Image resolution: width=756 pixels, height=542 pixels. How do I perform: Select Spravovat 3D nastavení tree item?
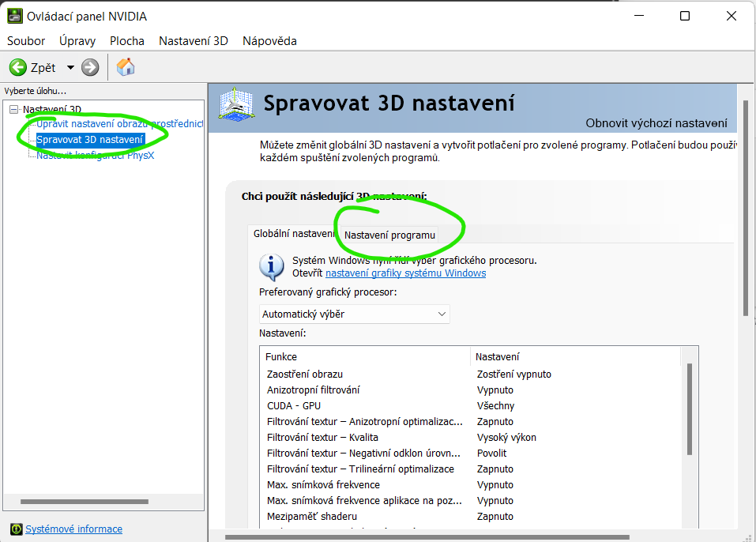pos(90,140)
